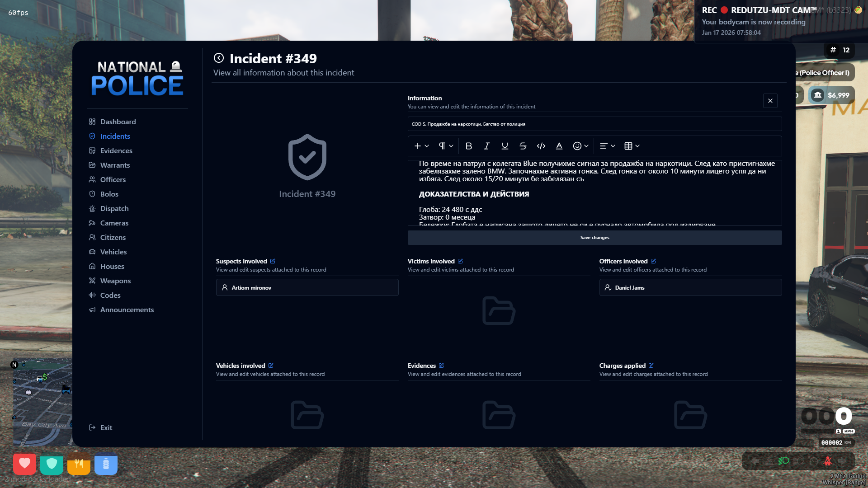Viewport: 868px width, 488px height.
Task: Expand the text alignment dropdown
Action: pyautogui.click(x=607, y=146)
